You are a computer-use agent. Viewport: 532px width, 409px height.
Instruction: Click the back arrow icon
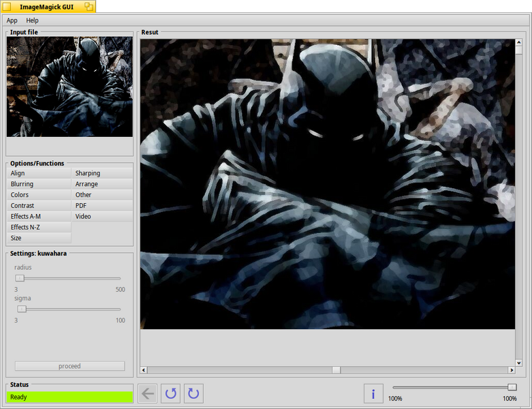pyautogui.click(x=148, y=394)
